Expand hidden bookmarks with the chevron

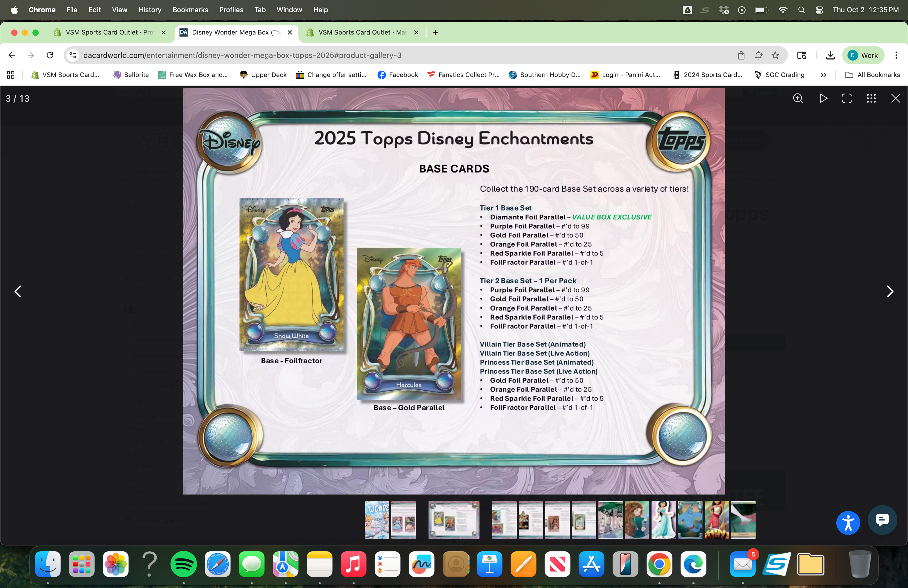[823, 75]
